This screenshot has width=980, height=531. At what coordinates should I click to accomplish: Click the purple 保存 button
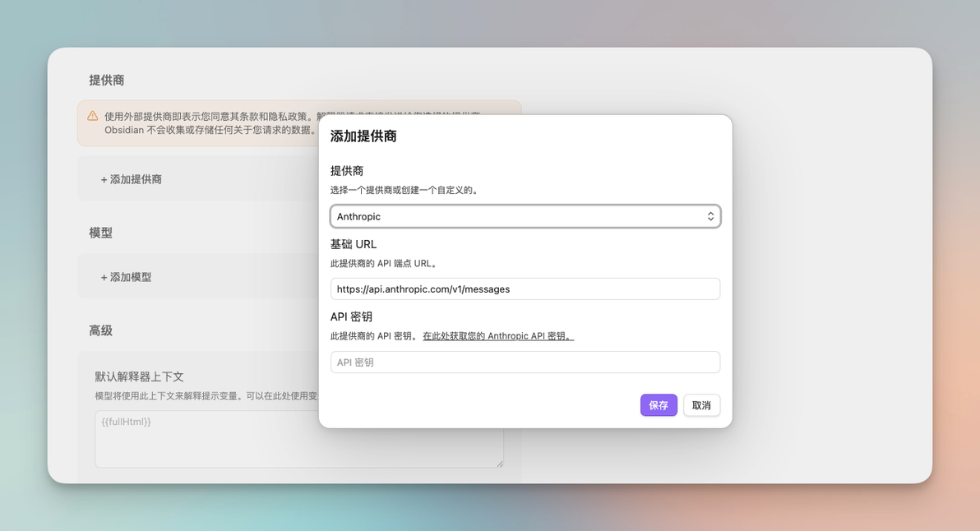(x=659, y=405)
